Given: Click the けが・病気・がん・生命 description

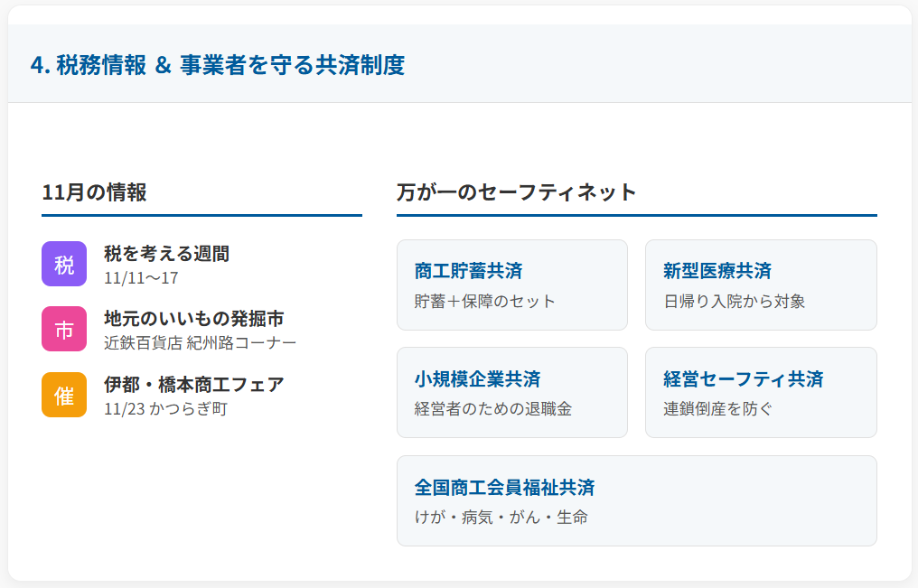Looking at the screenshot, I should coord(501,518).
